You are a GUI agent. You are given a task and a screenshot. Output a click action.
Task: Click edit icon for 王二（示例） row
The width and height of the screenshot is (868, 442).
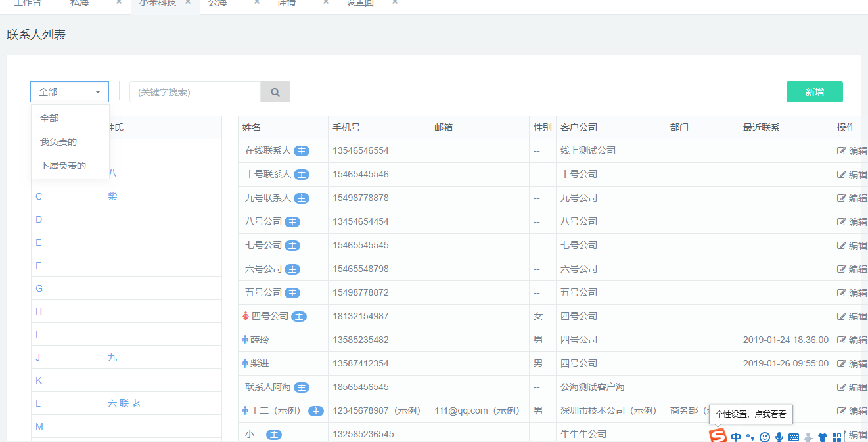pyautogui.click(x=841, y=411)
